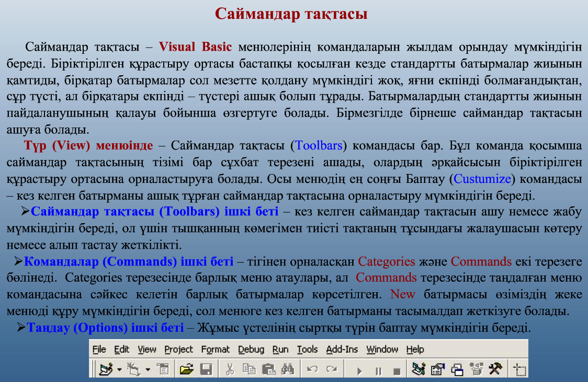Click the Open Project folder icon

click(186, 369)
